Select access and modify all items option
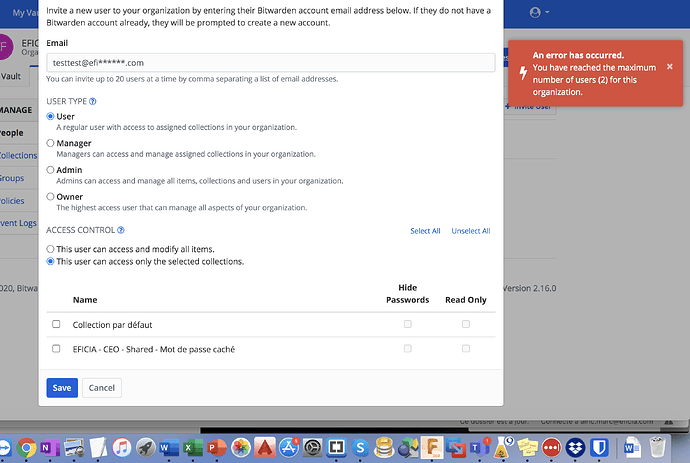 point(51,249)
